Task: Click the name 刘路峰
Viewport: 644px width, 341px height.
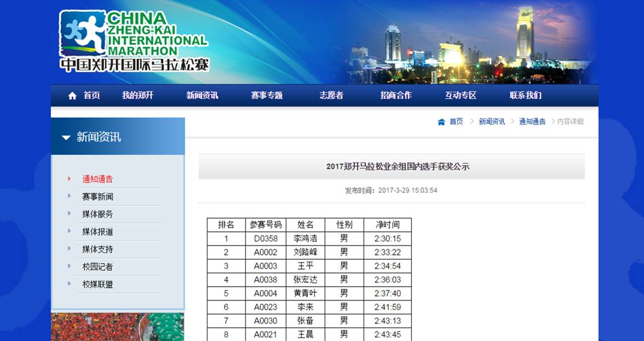Action: [305, 252]
